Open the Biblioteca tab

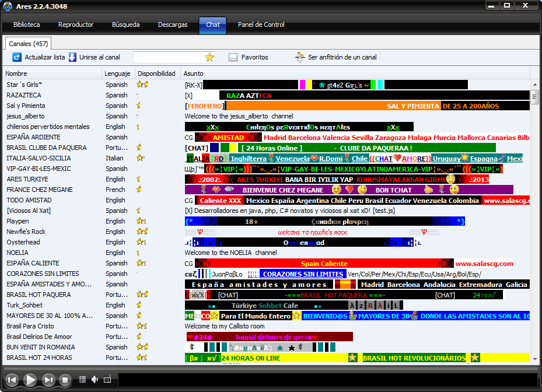pos(27,24)
